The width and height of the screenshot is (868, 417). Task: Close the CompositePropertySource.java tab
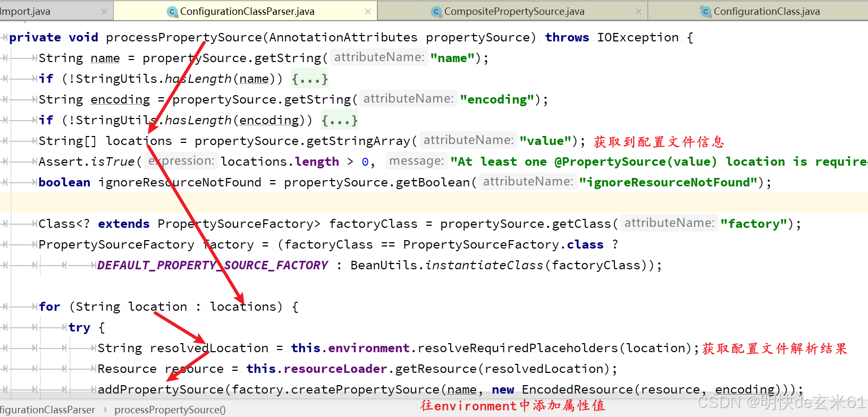click(638, 11)
